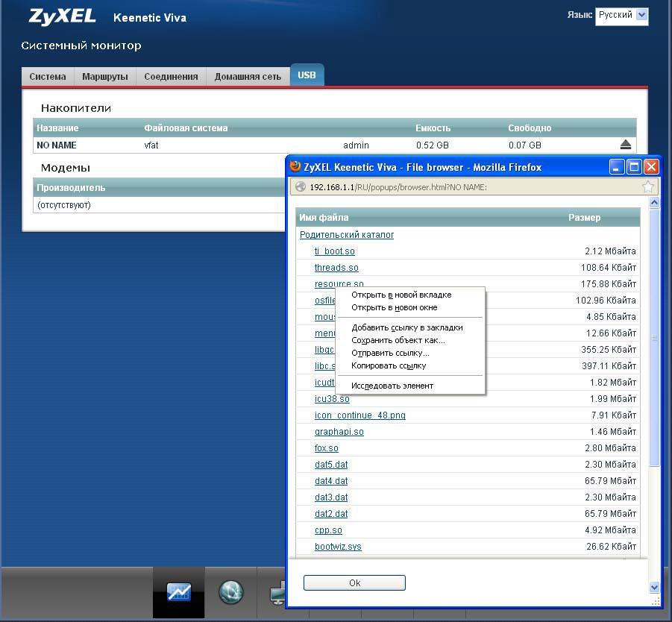Click the NO NAME drive name
The width and height of the screenshot is (672, 622).
pyautogui.click(x=57, y=145)
